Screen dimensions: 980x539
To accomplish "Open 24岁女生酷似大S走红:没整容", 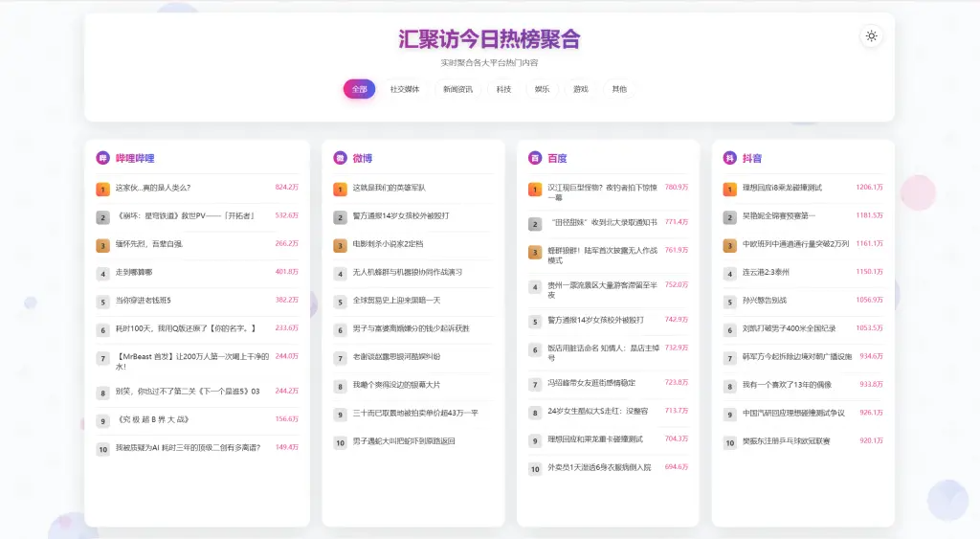I will point(598,411).
